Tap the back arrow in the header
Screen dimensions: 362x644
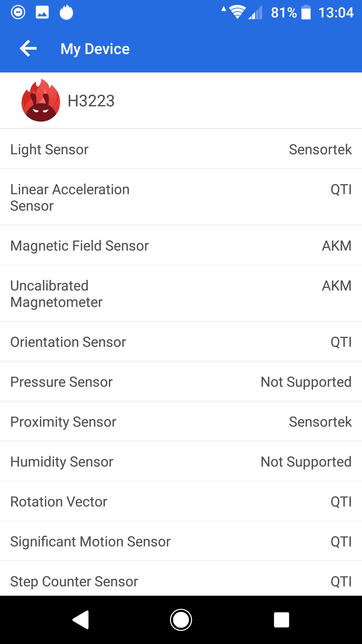tap(28, 49)
